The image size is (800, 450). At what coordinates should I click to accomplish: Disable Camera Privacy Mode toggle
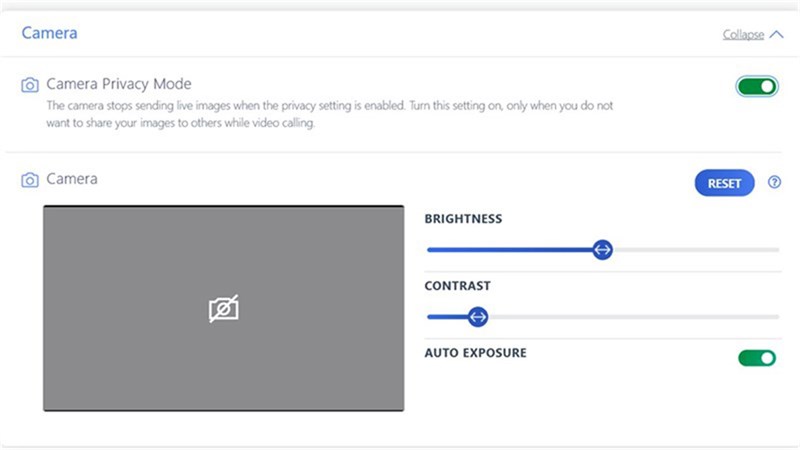757,86
